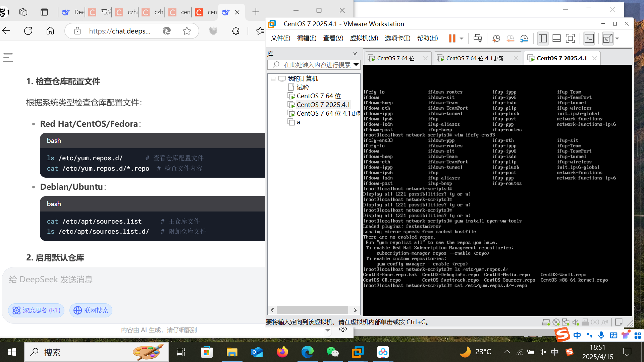
Task: Collapse the 我的计算机 tree node
Action: (273, 79)
